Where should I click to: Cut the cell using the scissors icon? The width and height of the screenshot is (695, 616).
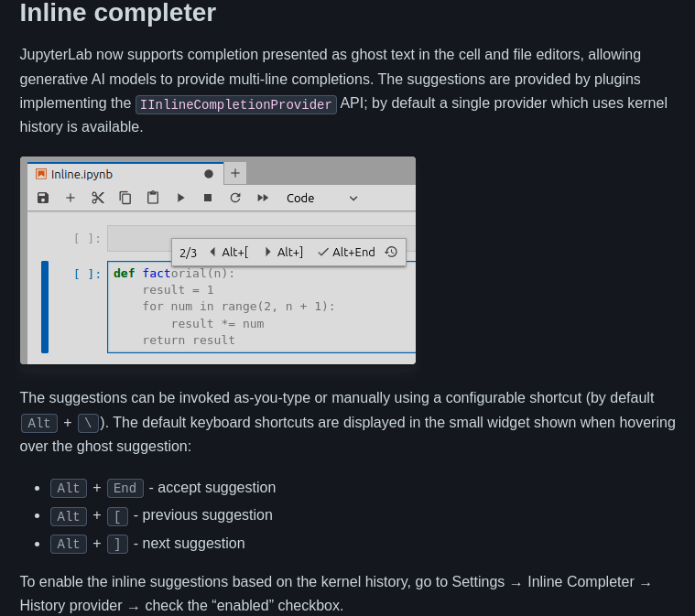point(98,198)
